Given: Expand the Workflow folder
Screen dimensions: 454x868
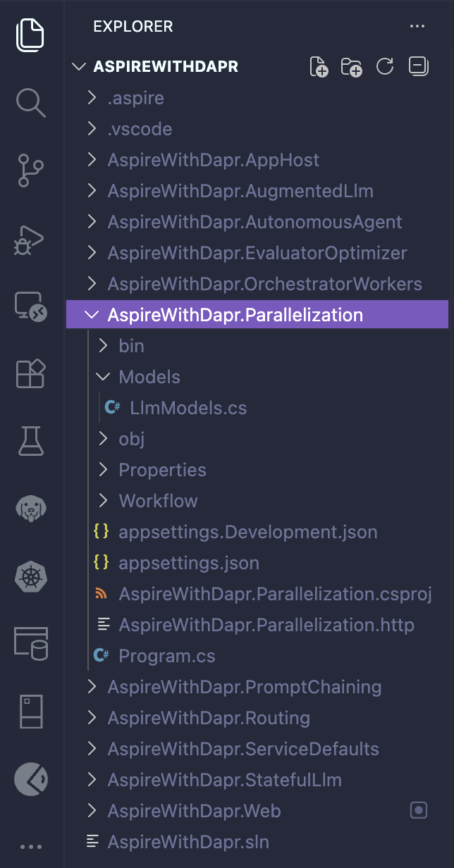Looking at the screenshot, I should 158,501.
